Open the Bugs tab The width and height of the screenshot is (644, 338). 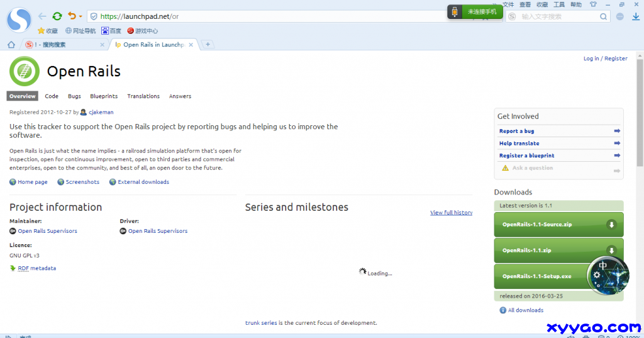point(74,96)
